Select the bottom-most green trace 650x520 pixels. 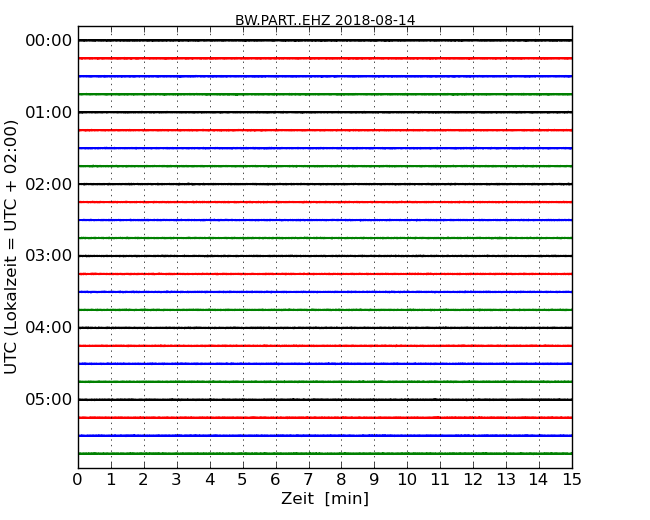coord(325,453)
